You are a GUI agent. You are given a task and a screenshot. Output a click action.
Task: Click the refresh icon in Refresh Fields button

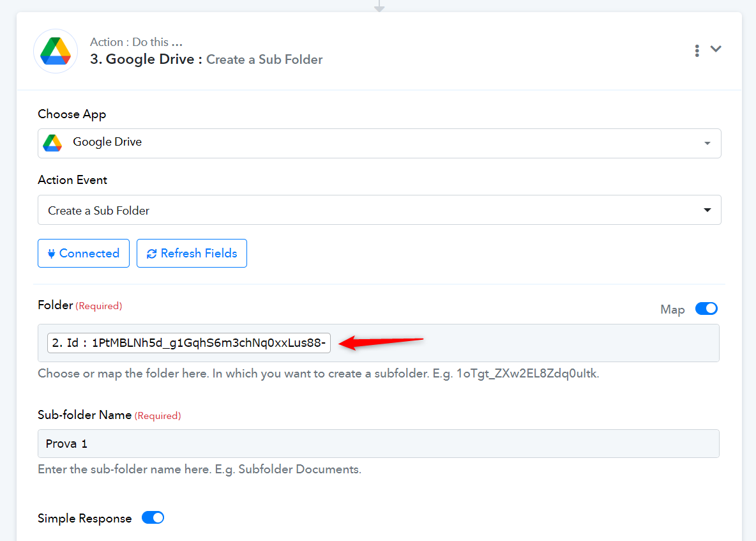click(x=151, y=254)
